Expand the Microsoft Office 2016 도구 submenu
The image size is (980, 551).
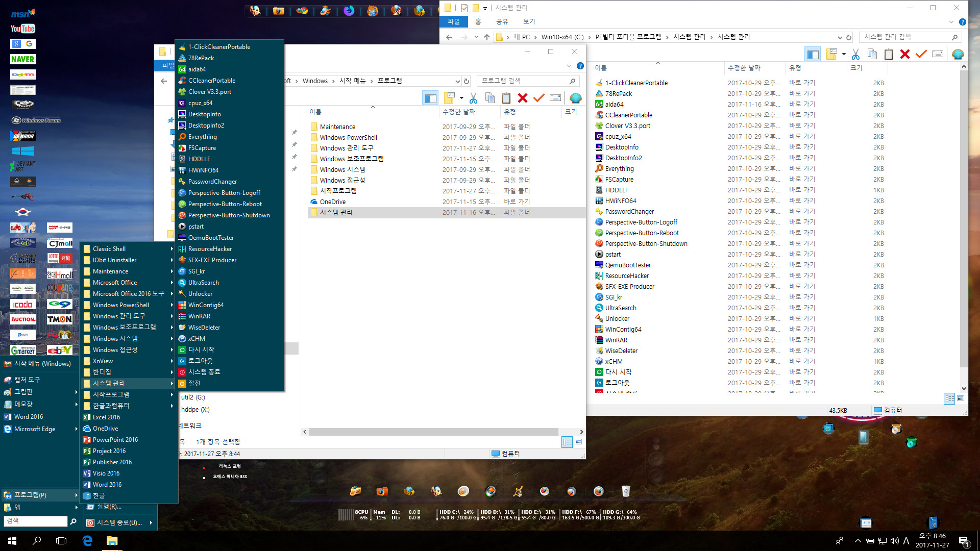171,294
